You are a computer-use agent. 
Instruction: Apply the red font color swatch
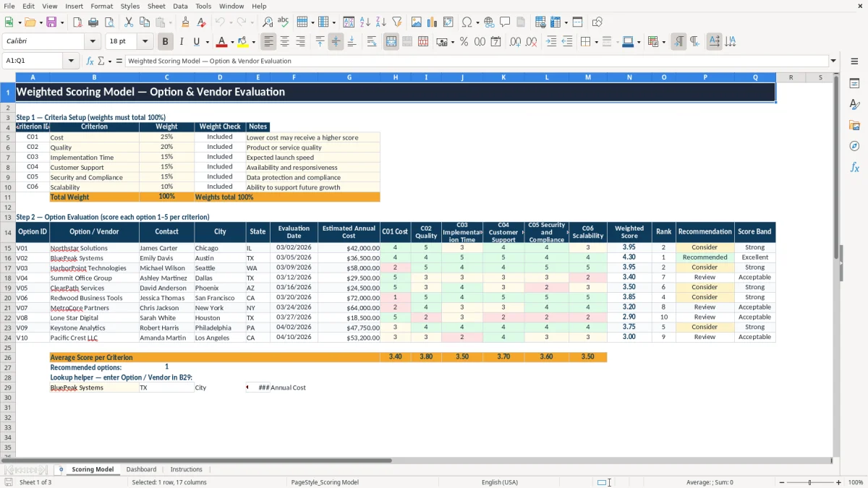click(x=221, y=42)
